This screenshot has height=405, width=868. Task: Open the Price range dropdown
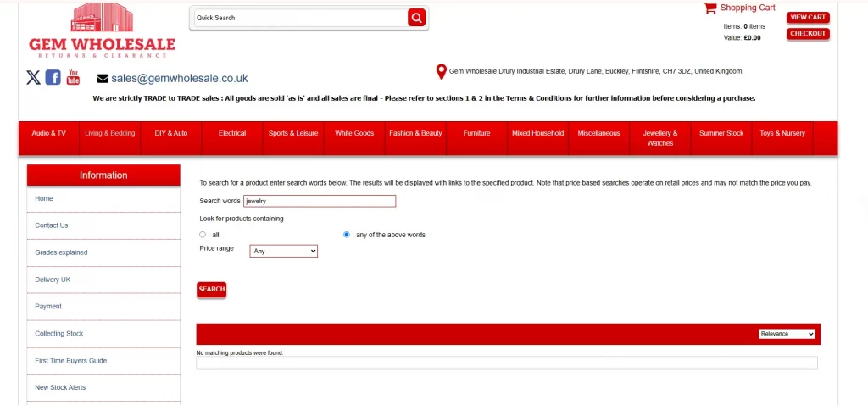[x=283, y=251]
